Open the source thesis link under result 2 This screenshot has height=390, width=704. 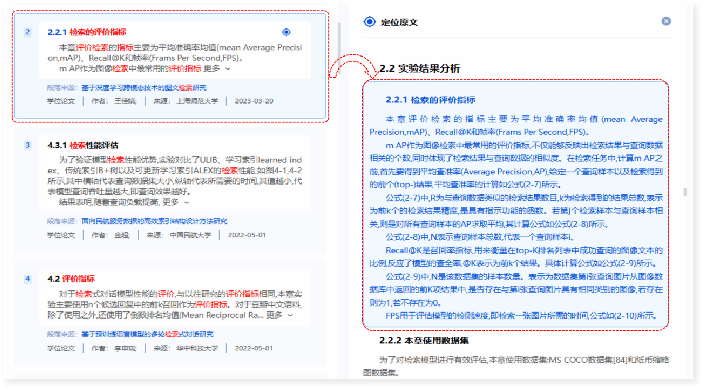pyautogui.click(x=144, y=88)
